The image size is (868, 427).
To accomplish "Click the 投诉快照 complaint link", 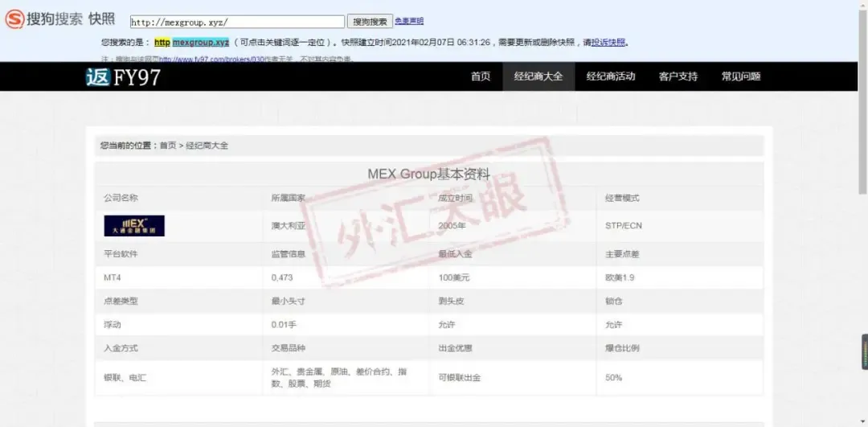I will point(608,42).
